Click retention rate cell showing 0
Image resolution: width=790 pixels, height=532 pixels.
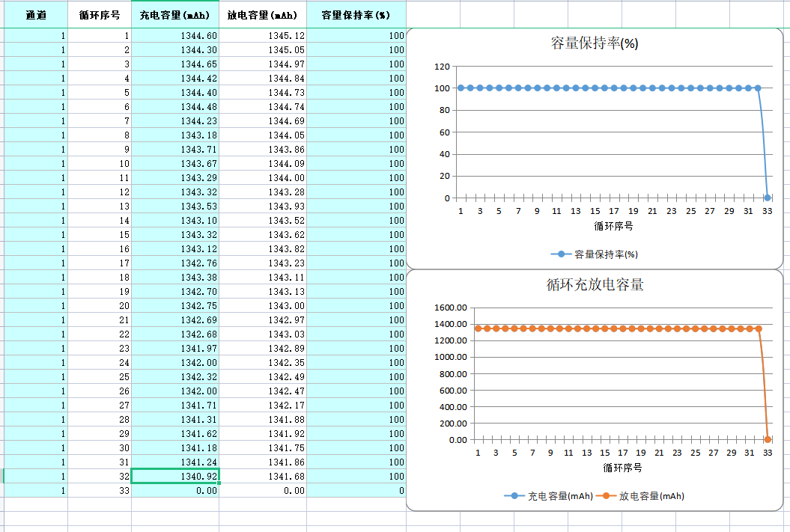(356, 491)
